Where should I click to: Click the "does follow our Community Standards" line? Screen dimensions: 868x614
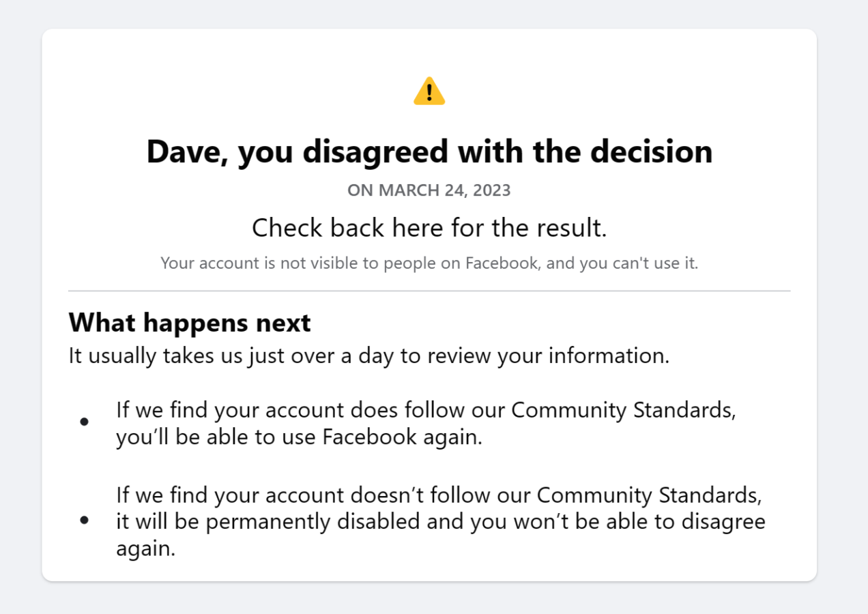(x=426, y=410)
